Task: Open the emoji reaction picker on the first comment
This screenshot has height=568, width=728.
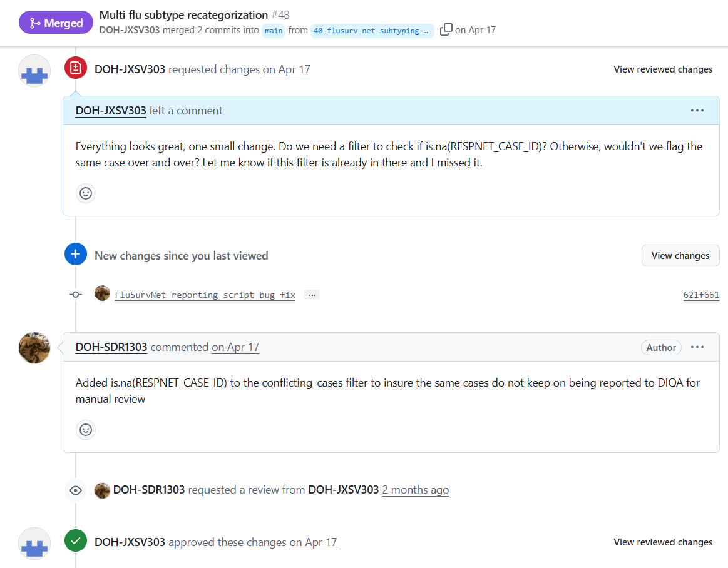Action: 86,193
